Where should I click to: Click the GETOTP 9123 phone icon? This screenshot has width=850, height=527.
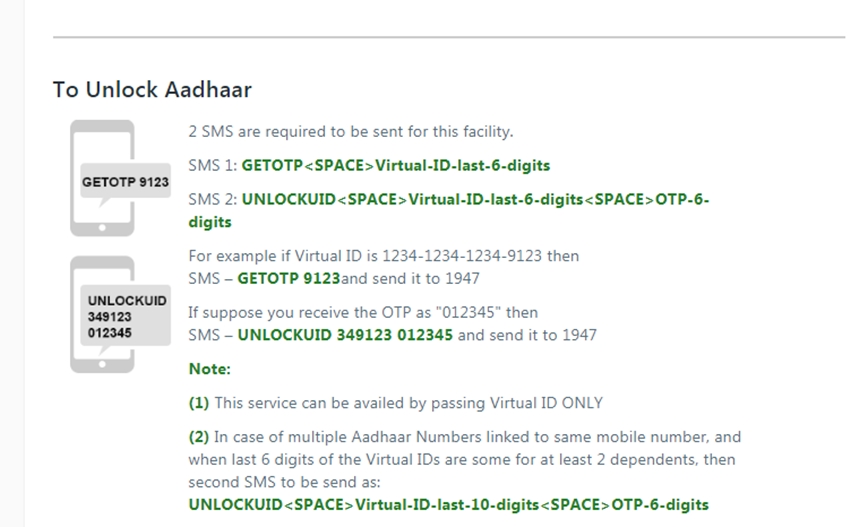pos(102,178)
